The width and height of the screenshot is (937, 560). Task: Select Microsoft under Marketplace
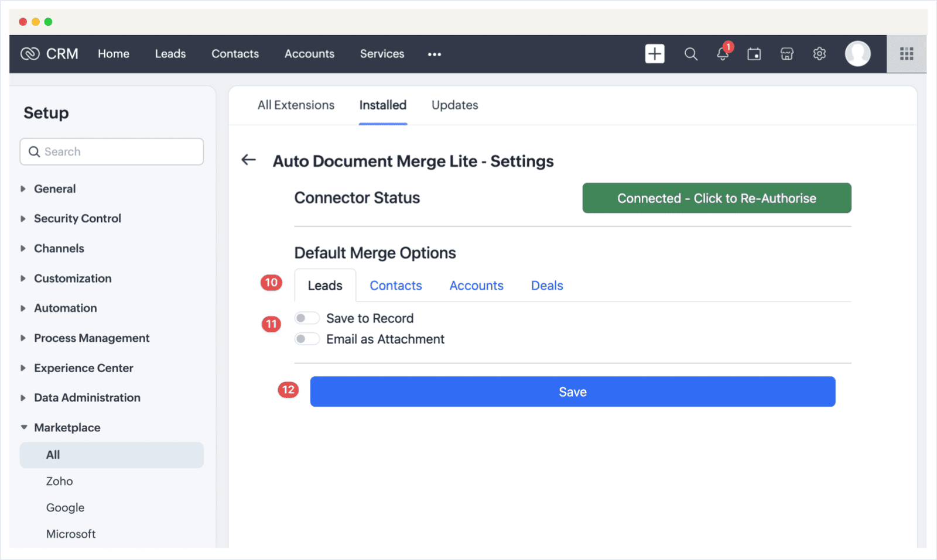[x=71, y=534]
